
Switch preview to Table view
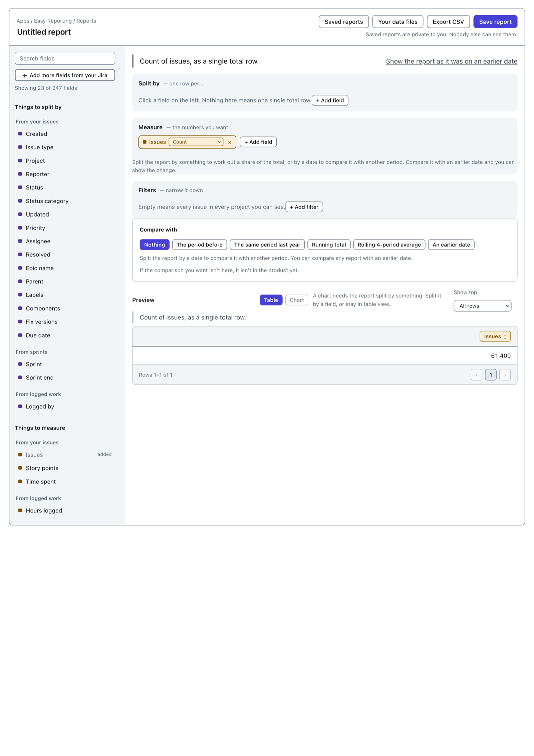click(x=271, y=300)
